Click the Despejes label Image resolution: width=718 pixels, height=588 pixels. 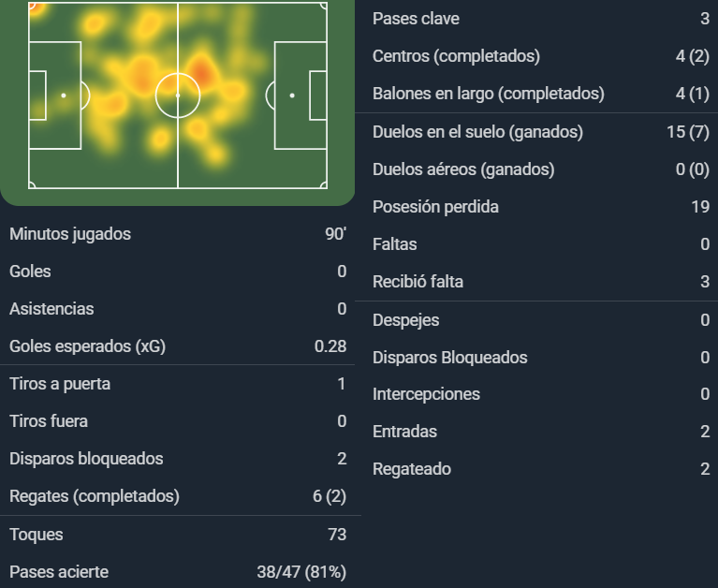[405, 320]
